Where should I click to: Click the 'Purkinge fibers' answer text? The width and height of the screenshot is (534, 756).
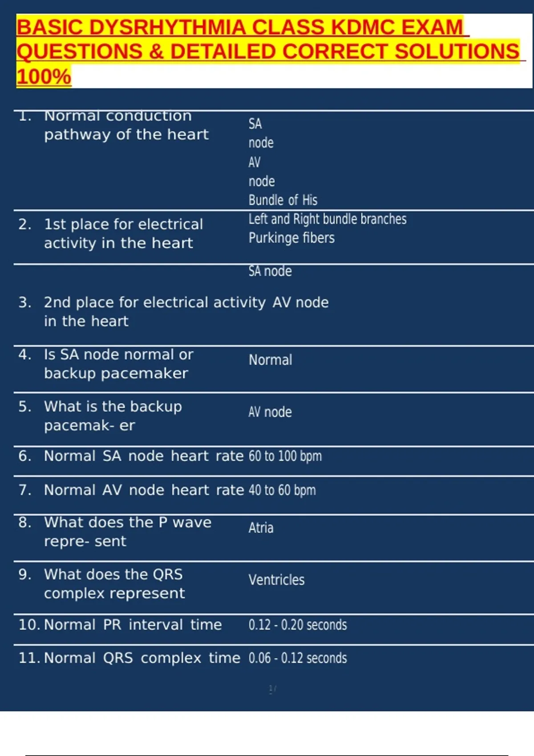(291, 238)
